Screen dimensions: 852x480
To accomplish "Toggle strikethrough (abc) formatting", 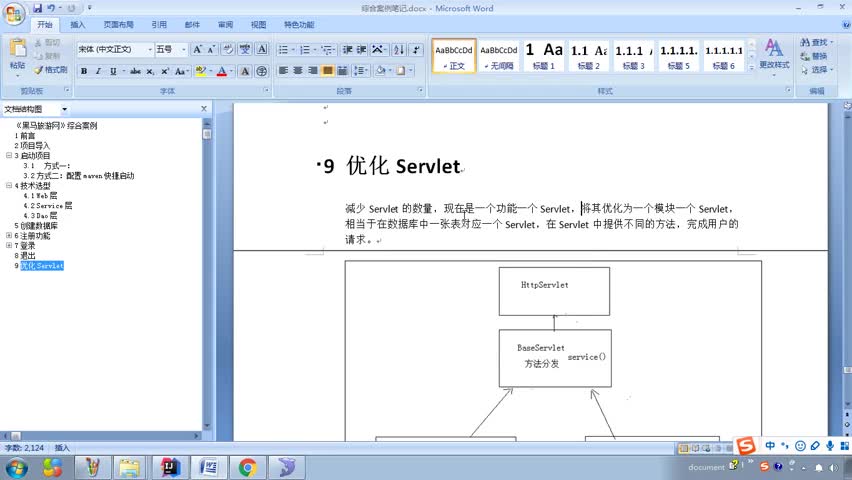I will tap(135, 71).
